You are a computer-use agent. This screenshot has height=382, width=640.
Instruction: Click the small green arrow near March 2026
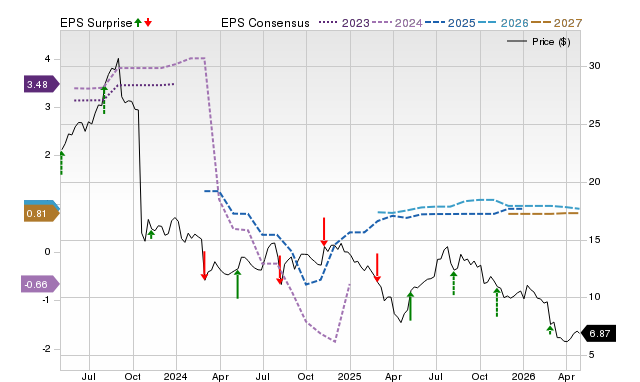click(550, 330)
